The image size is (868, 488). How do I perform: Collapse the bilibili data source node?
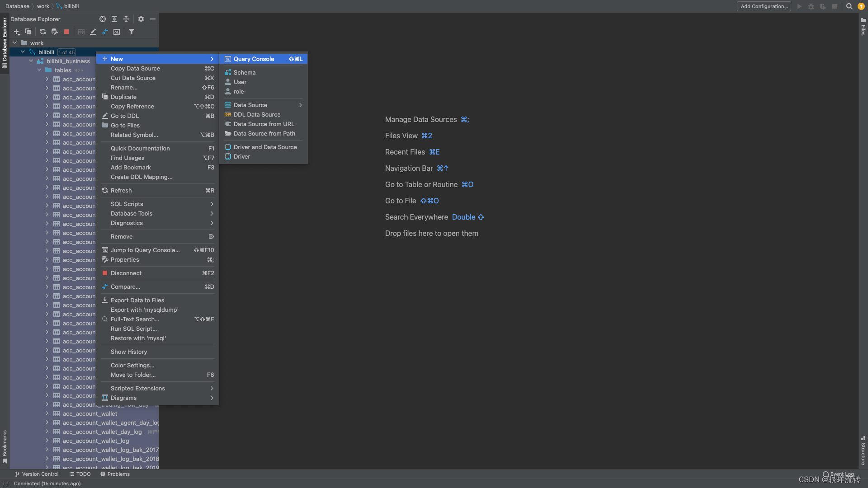[23, 52]
